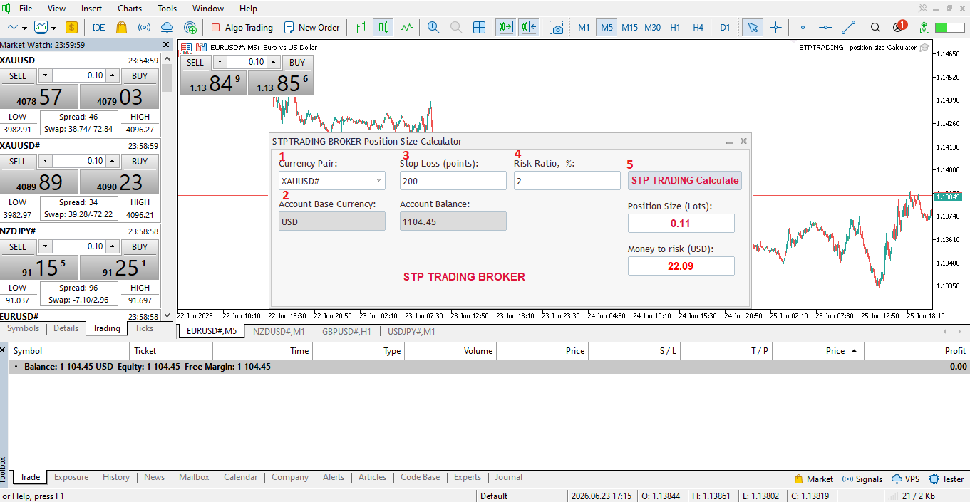Screen dimensions: 980x502
Task: Take a chart screenshot with camera icon
Action: (x=557, y=28)
